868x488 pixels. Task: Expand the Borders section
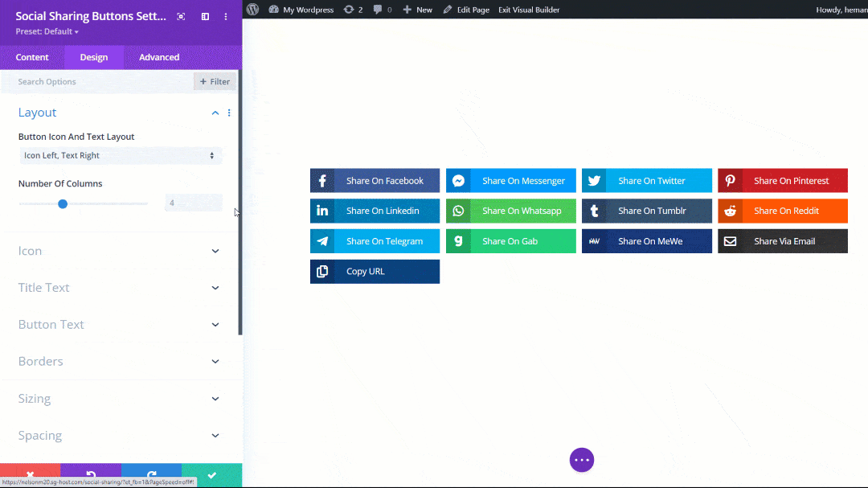[x=120, y=361]
